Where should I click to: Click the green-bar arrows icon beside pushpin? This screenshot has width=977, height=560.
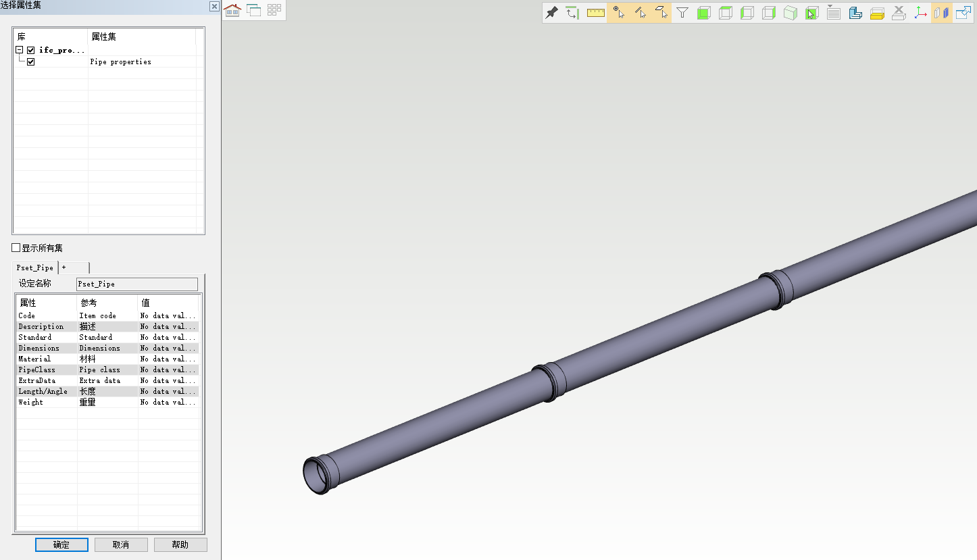(573, 13)
